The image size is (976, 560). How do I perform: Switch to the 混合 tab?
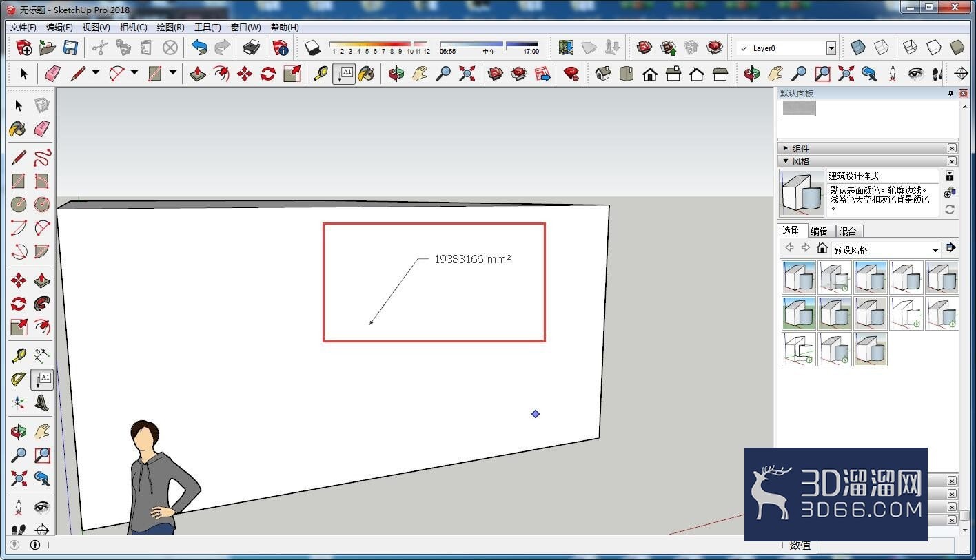point(848,231)
